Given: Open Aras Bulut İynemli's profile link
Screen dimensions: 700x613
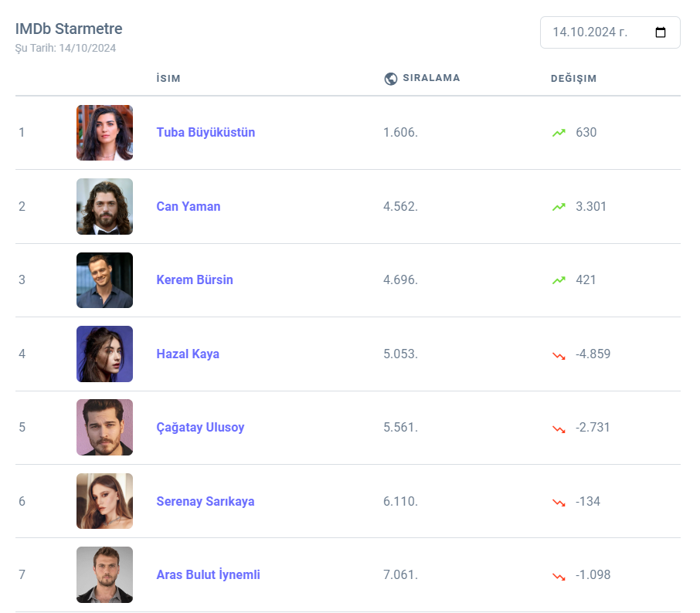Looking at the screenshot, I should (208, 575).
